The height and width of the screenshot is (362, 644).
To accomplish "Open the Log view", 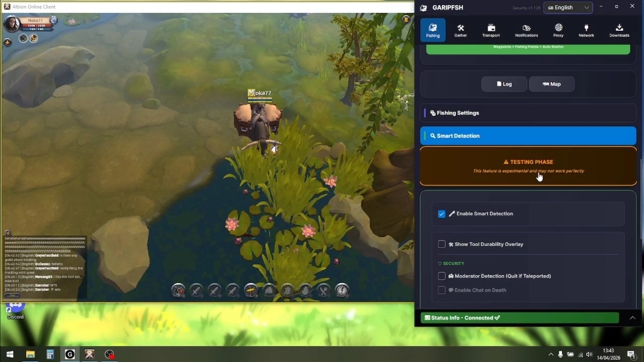I will pyautogui.click(x=504, y=84).
